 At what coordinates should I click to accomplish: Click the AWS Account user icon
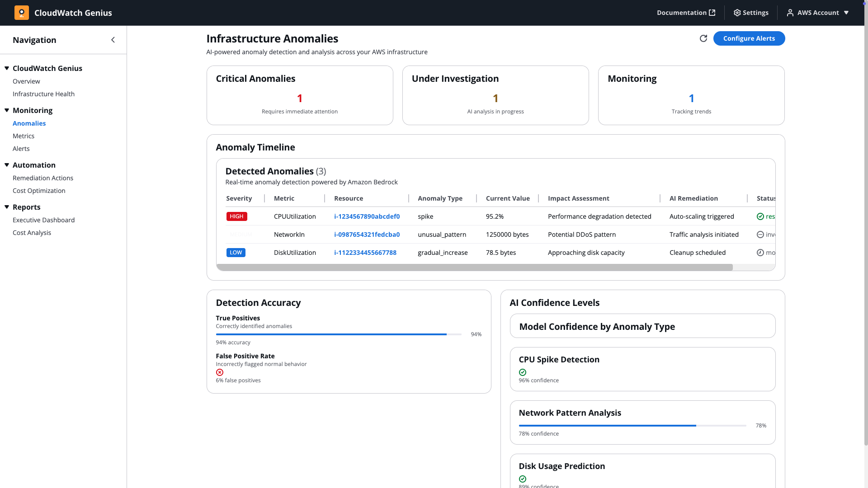790,13
